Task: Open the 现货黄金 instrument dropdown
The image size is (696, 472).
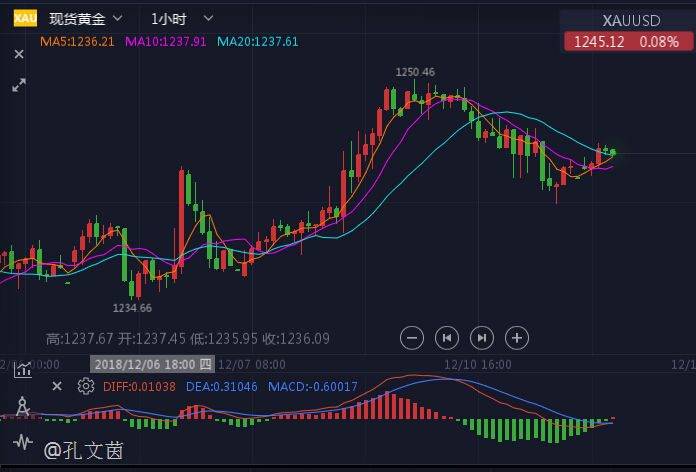Action: 86,18
